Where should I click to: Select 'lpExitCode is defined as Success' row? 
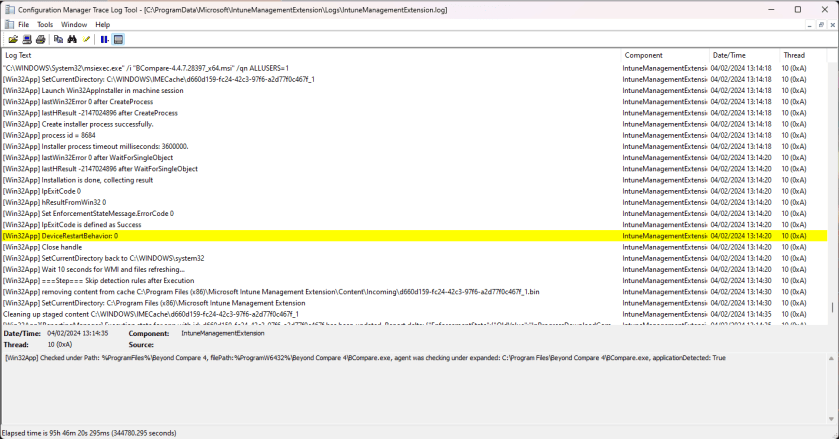coord(415,225)
